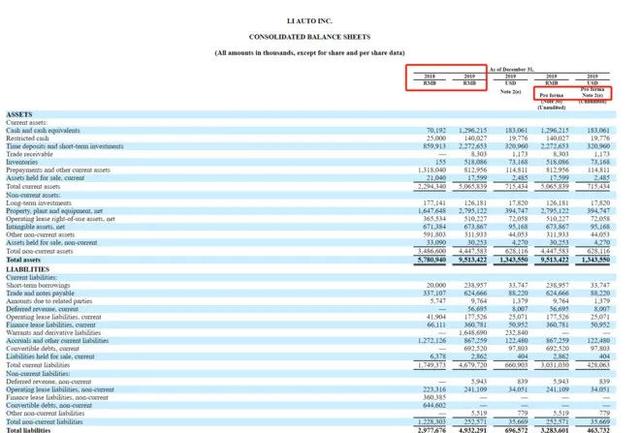Click the bold 'Total liabilities' row label
Image resolution: width=640 pixels, height=433 pixels.
[28, 430]
